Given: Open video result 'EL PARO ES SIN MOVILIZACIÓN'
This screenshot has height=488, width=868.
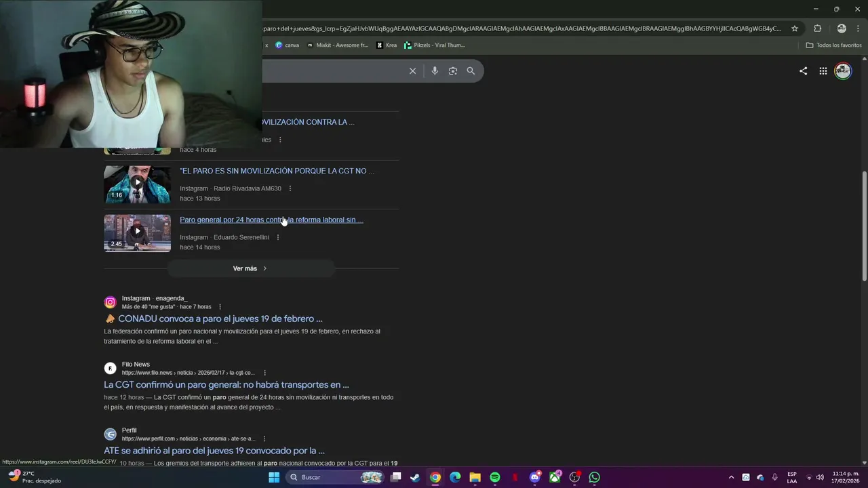Looking at the screenshot, I should point(277,171).
